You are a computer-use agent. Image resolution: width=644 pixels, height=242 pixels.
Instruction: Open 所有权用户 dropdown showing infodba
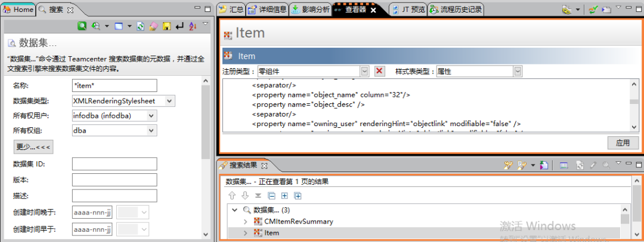[x=114, y=116]
